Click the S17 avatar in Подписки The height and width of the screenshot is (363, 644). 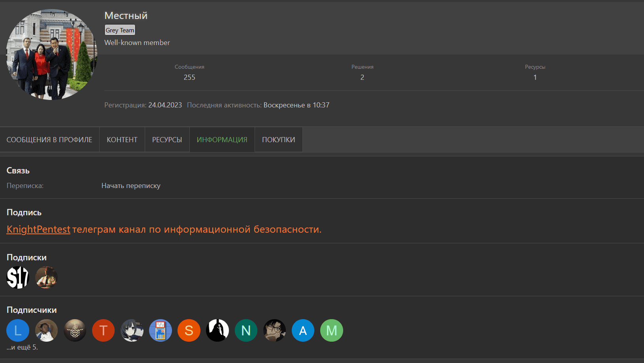point(18,278)
